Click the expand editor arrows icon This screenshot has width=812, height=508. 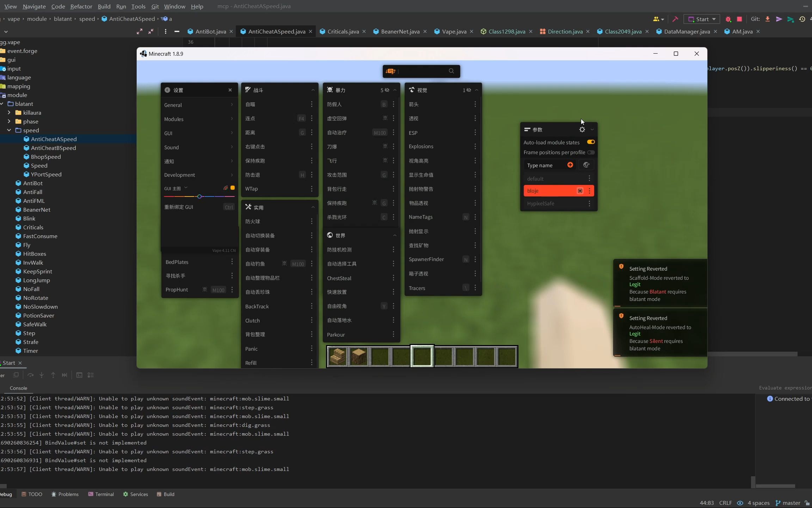pyautogui.click(x=140, y=31)
